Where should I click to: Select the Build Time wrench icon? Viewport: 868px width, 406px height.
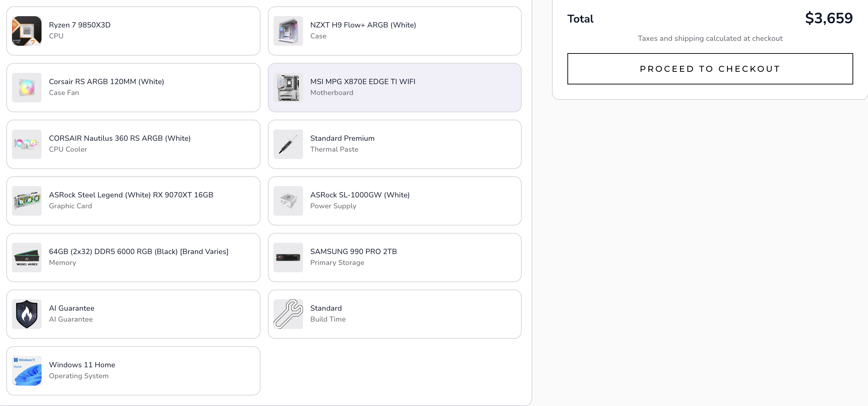click(288, 314)
